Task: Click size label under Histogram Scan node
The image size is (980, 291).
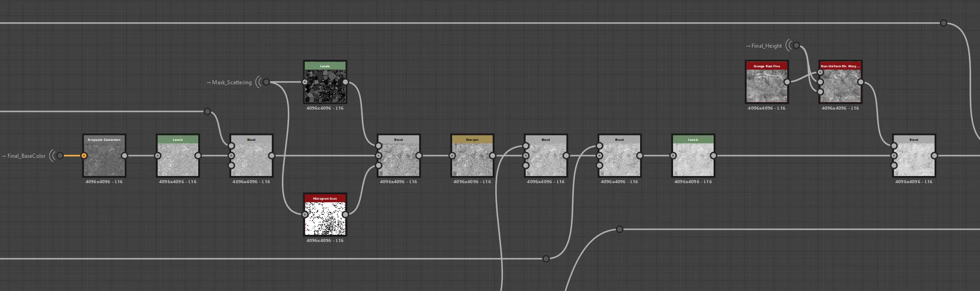Action: (325, 241)
